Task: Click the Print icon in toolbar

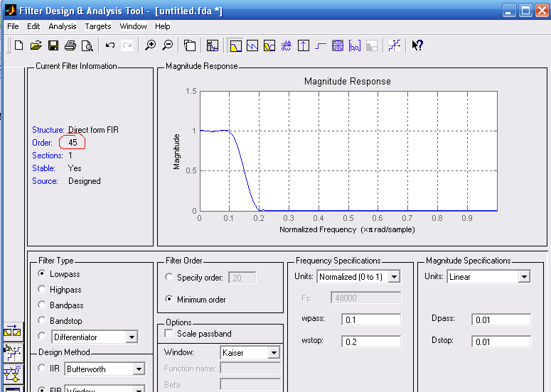Action: click(x=70, y=45)
